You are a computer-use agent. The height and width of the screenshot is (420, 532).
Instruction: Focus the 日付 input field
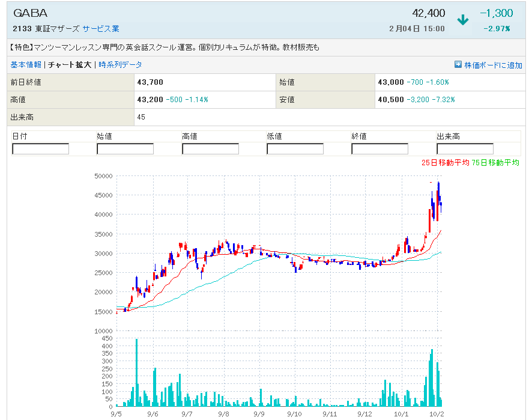click(x=40, y=148)
